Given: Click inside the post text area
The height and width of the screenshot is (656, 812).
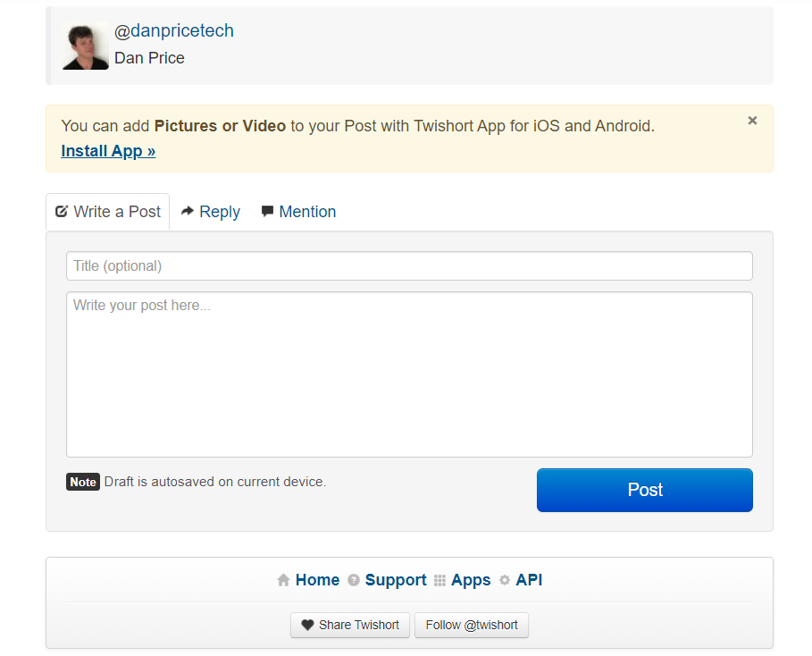Looking at the screenshot, I should click(409, 375).
